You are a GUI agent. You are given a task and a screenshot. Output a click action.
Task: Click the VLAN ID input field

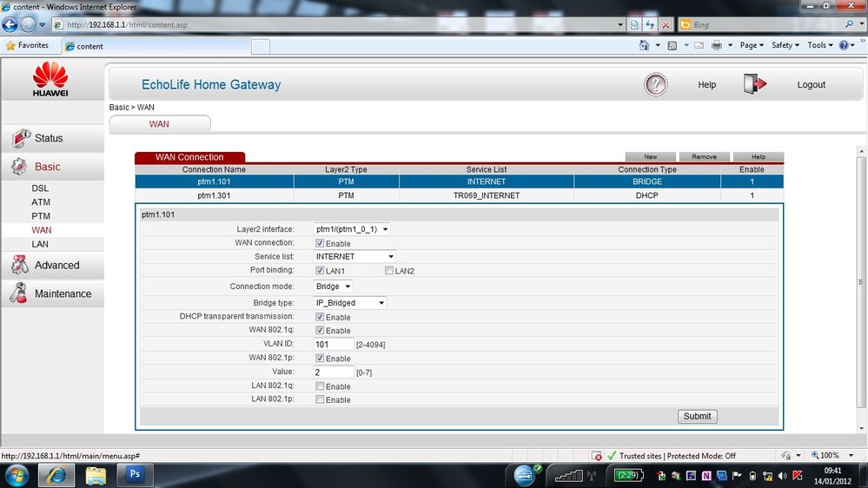(334, 344)
